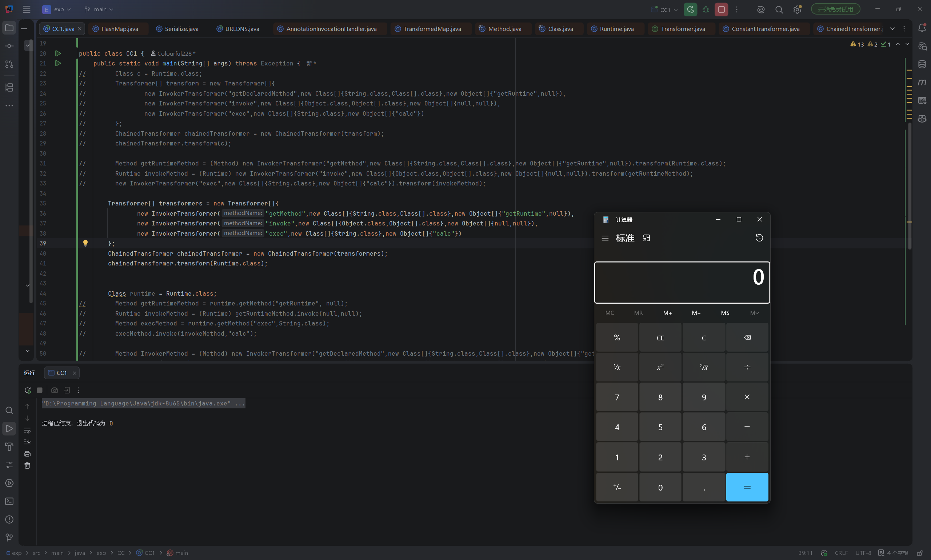
Task: Open Search Everywhere magnifier in title bar
Action: pos(779,9)
